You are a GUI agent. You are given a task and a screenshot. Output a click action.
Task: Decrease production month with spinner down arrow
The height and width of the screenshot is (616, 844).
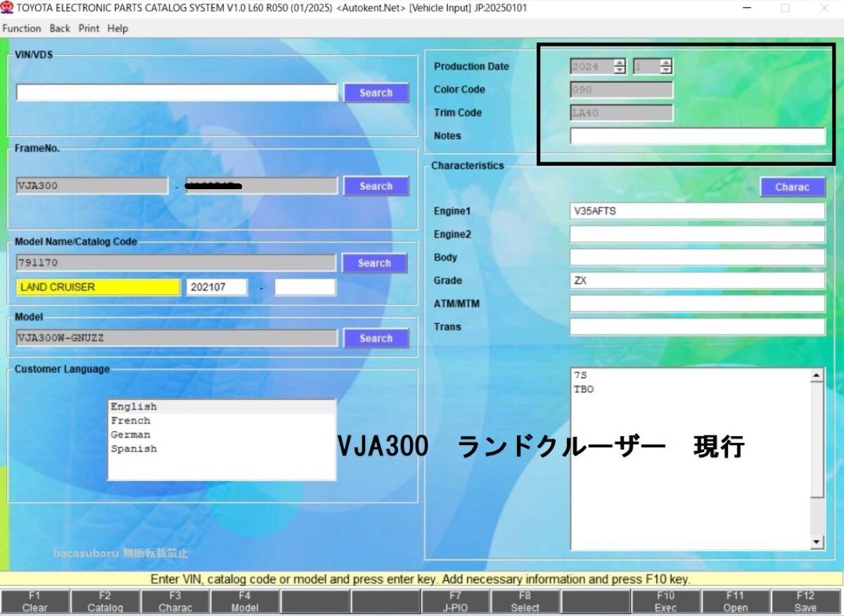click(x=666, y=70)
